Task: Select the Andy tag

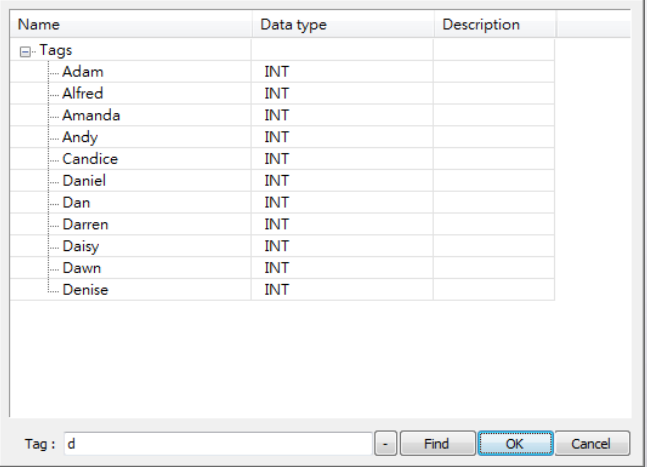Action: pyautogui.click(x=80, y=137)
